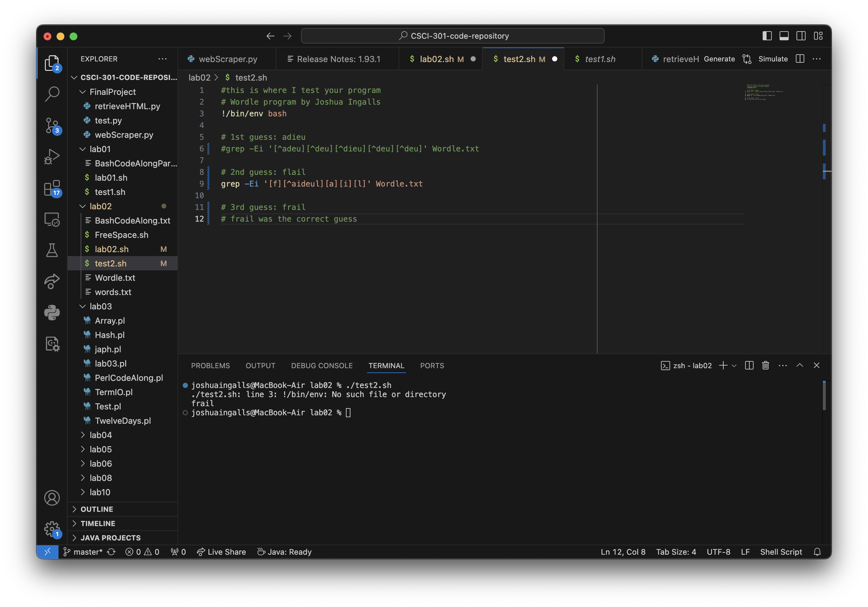Open the Python activity bar view
Screen dimensions: 868x607
[x=52, y=313]
